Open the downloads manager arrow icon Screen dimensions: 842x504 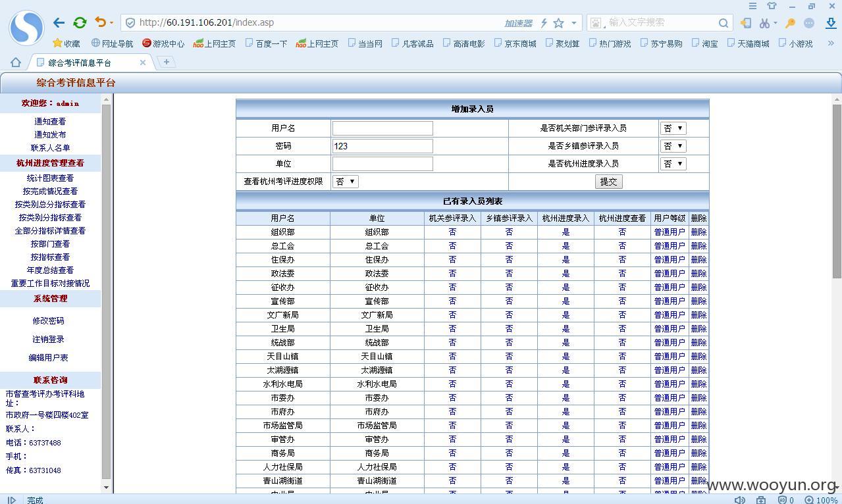pos(831,23)
